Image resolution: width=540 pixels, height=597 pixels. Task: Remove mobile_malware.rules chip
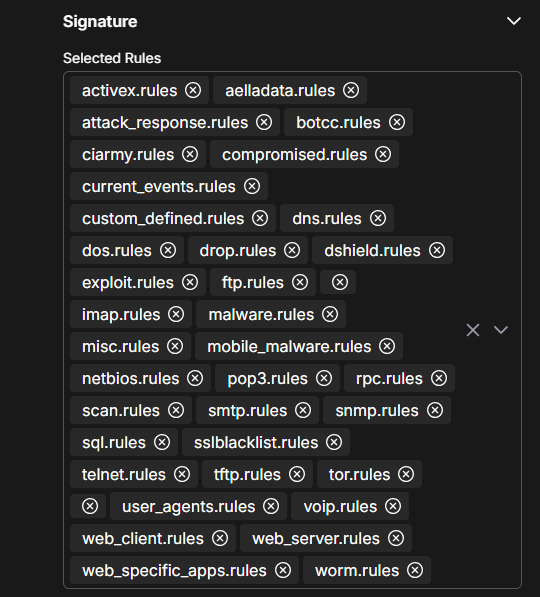(x=387, y=346)
